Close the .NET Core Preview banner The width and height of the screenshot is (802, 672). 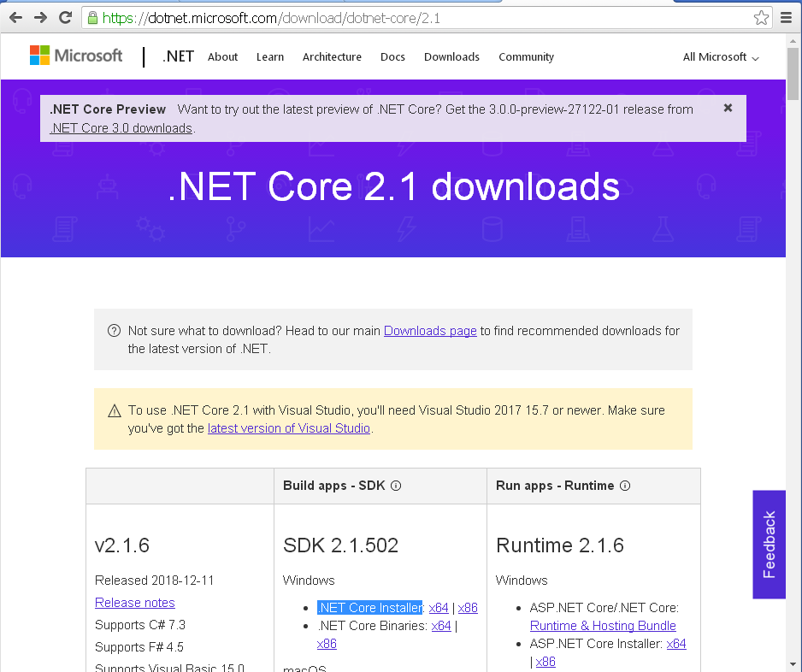(x=728, y=108)
